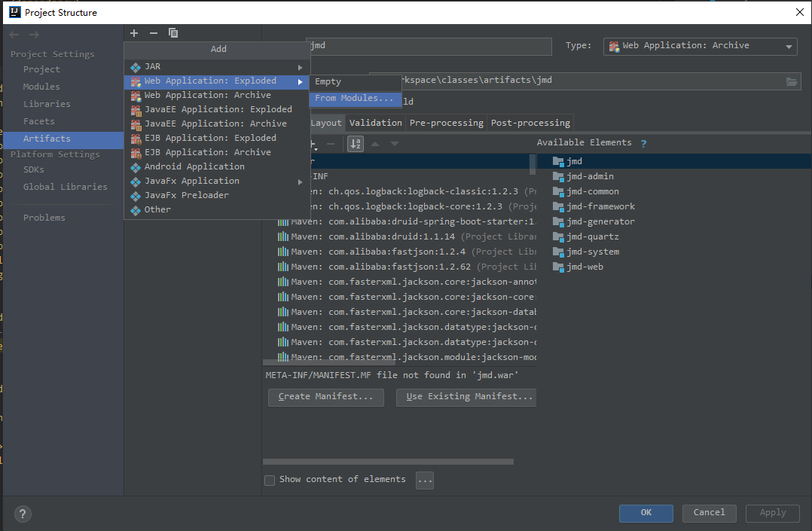Open Libraries settings page

(47, 104)
